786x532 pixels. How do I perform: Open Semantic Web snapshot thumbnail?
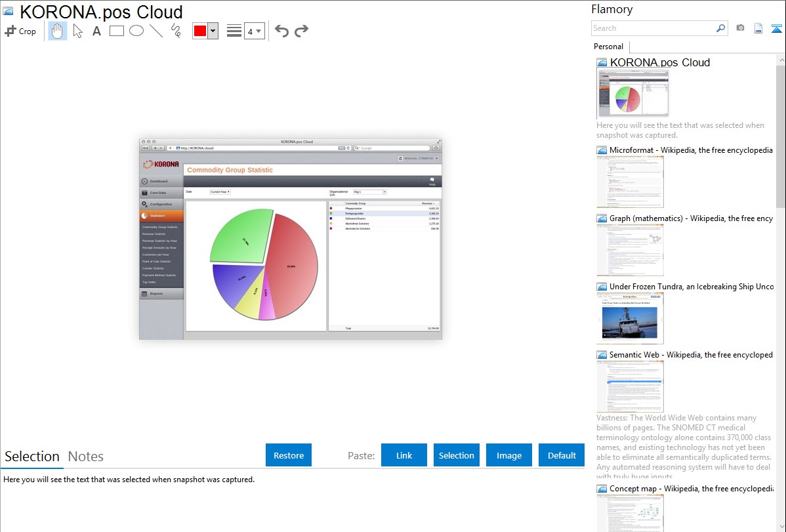(630, 386)
